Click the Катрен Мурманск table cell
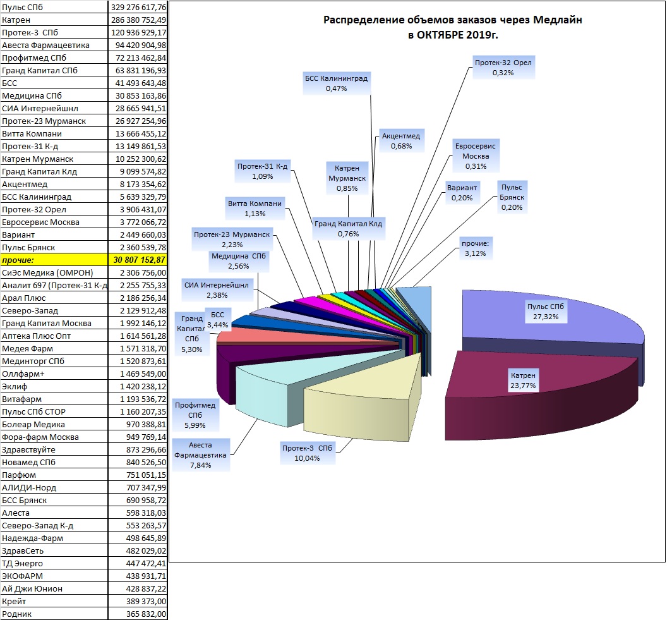 [54, 159]
